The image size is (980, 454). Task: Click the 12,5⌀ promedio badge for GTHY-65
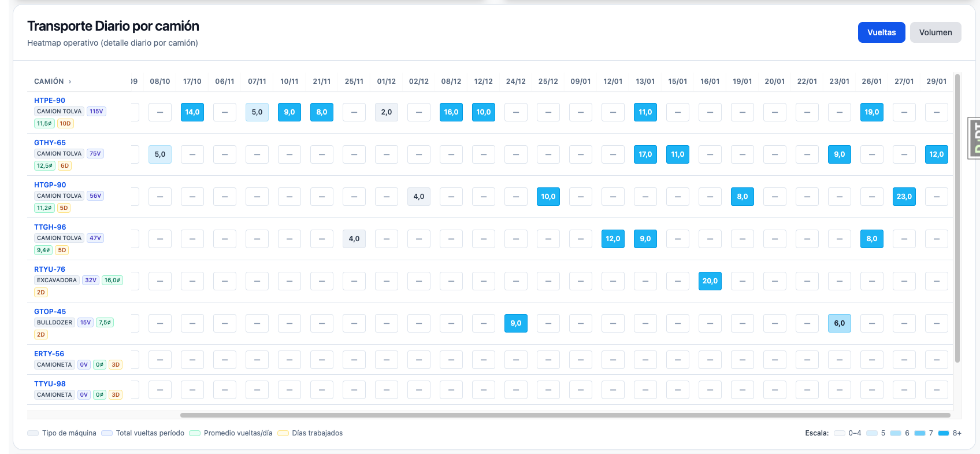tap(44, 165)
